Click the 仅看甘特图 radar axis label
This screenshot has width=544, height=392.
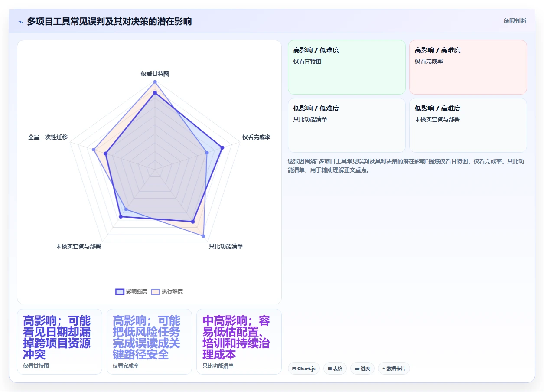[155, 74]
